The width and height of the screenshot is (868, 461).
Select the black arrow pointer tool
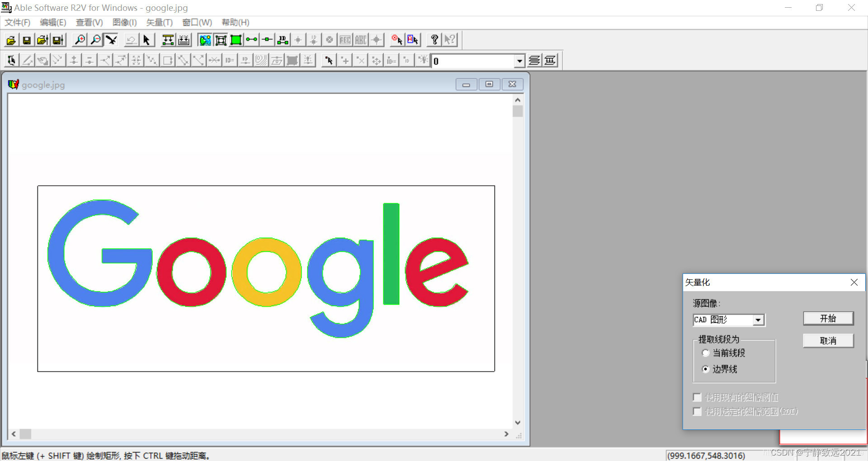point(146,40)
